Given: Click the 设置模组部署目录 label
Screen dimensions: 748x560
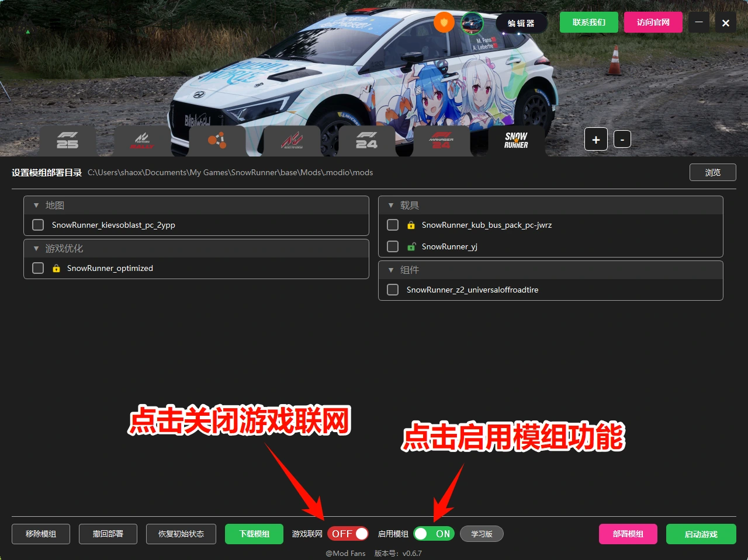Looking at the screenshot, I should [47, 172].
